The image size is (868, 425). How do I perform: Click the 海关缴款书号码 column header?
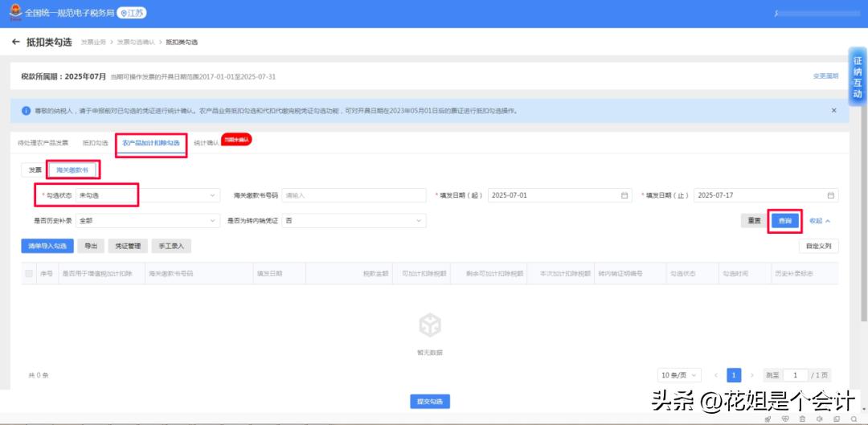[170, 273]
